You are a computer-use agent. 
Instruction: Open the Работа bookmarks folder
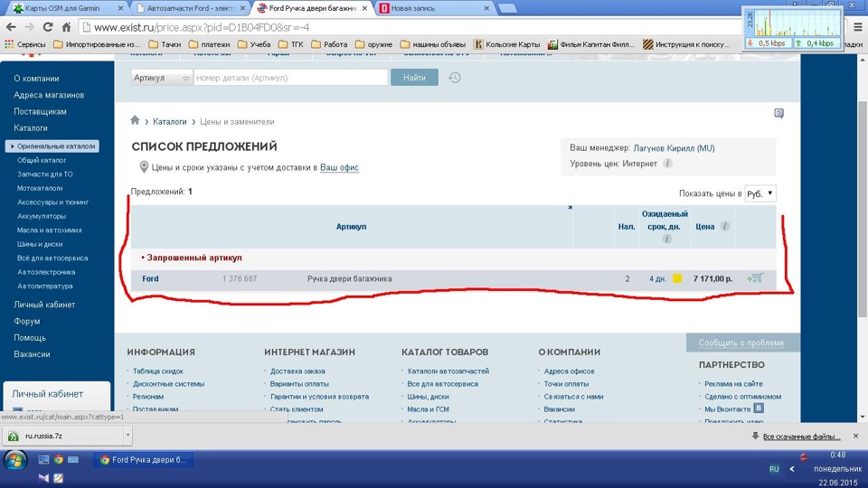pyautogui.click(x=329, y=44)
